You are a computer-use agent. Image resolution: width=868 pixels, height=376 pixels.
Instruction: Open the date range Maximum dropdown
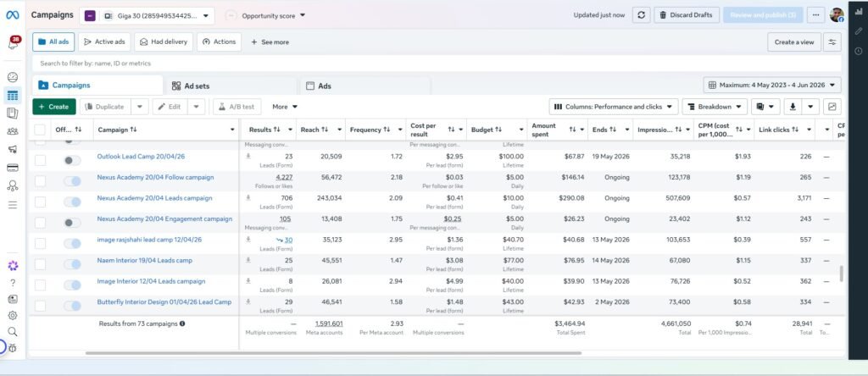[772, 86]
